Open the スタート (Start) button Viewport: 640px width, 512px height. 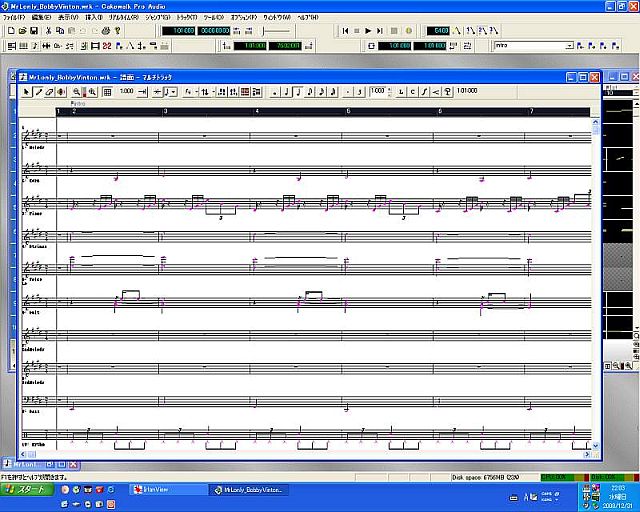(x=27, y=489)
